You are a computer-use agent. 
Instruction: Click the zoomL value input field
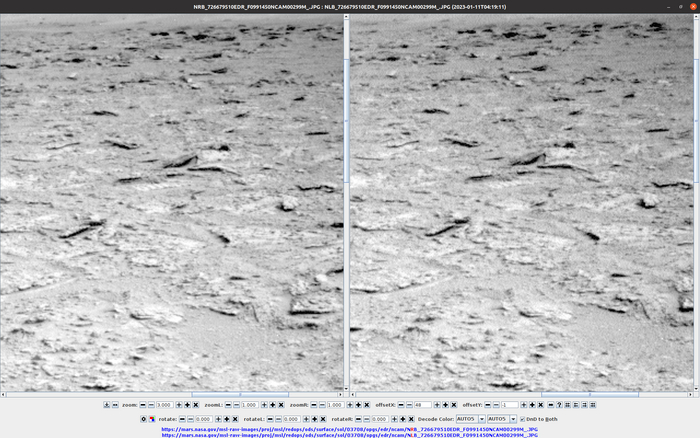(250, 405)
